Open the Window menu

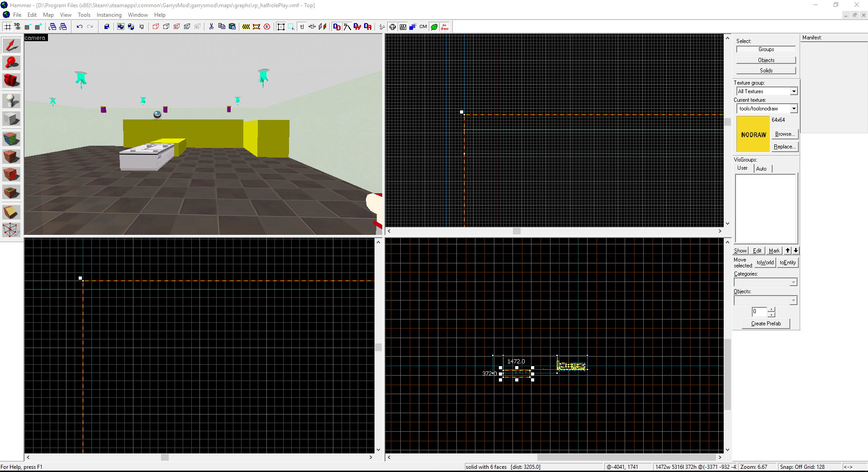pos(138,15)
